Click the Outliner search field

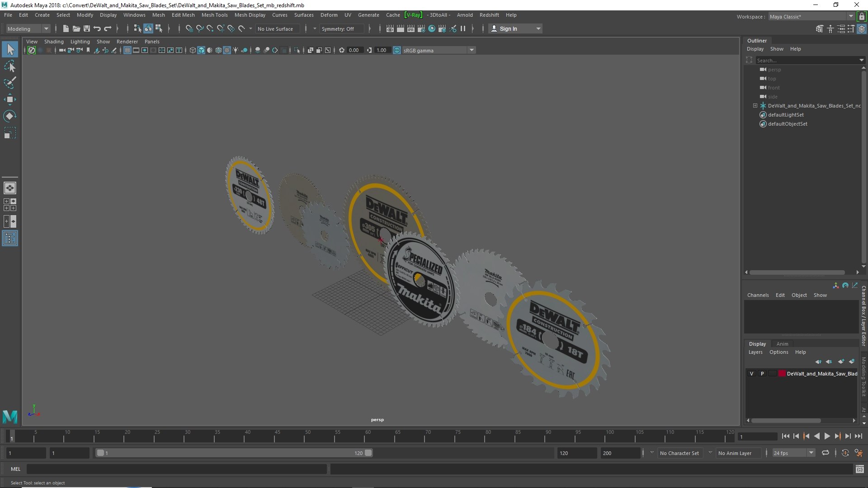point(808,60)
